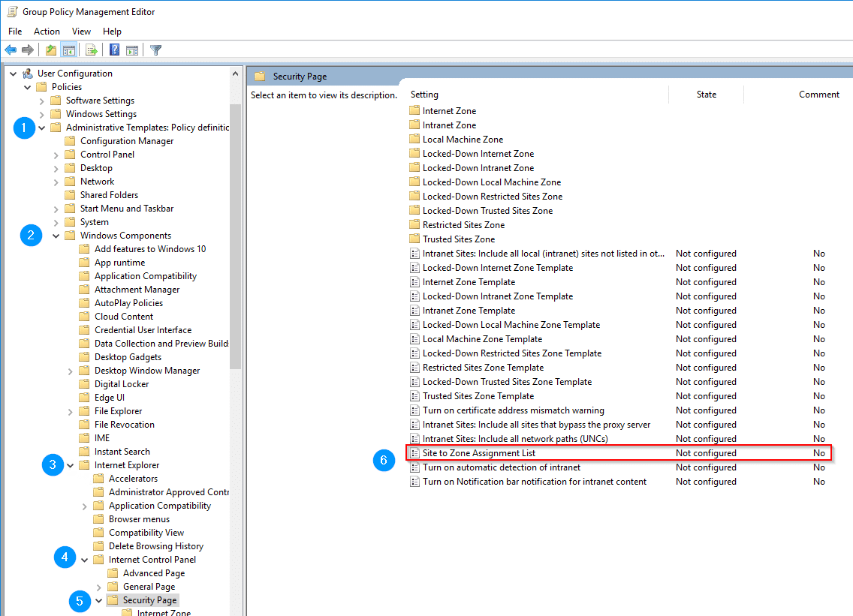Select the Site to Zone Assignment List setting
The image size is (853, 616).
click(619, 453)
